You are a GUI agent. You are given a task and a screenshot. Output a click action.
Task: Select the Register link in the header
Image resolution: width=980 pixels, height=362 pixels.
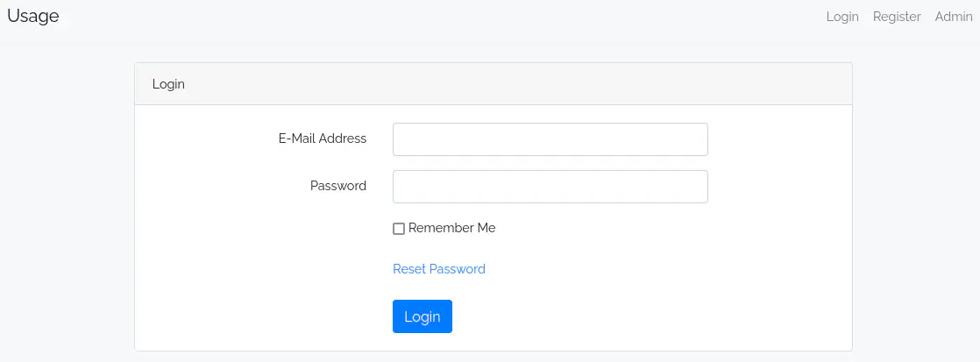coord(897,17)
